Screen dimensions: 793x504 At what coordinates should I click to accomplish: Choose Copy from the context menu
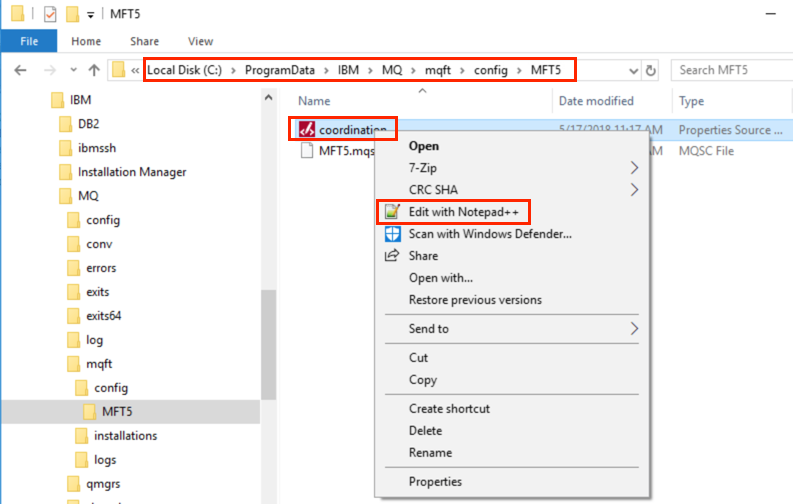423,380
